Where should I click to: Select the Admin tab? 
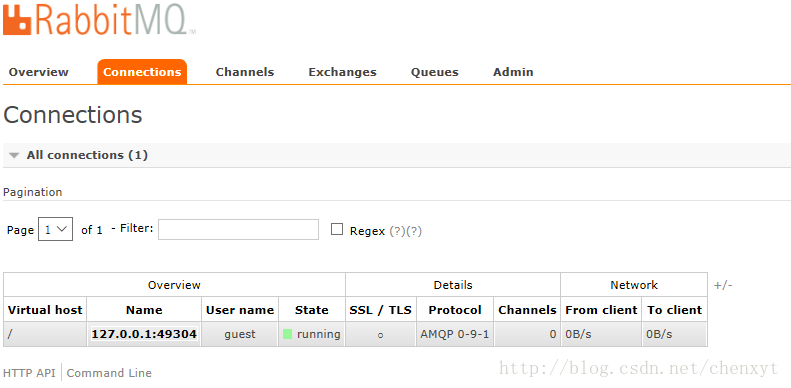pyautogui.click(x=513, y=72)
